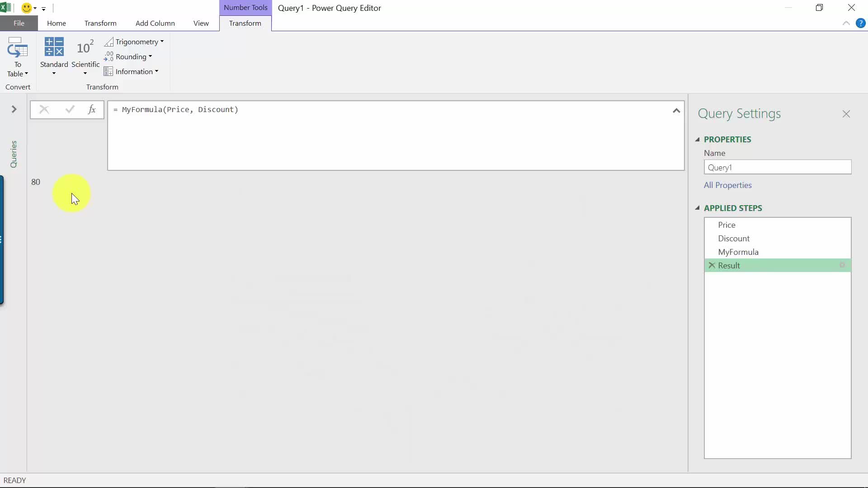The width and height of the screenshot is (868, 488).
Task: Select the MyFormula applied step
Action: point(738,252)
